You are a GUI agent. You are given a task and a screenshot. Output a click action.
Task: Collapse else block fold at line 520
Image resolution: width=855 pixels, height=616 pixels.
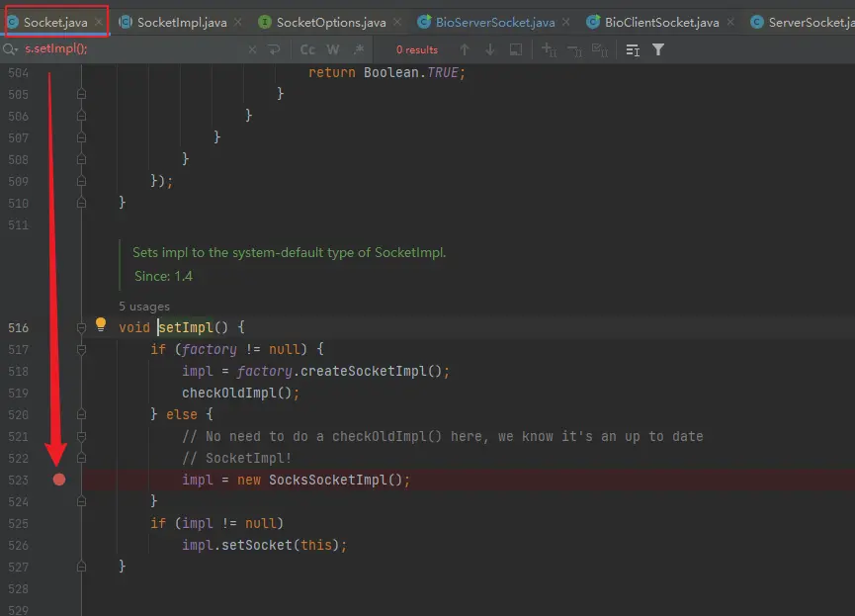coord(81,414)
